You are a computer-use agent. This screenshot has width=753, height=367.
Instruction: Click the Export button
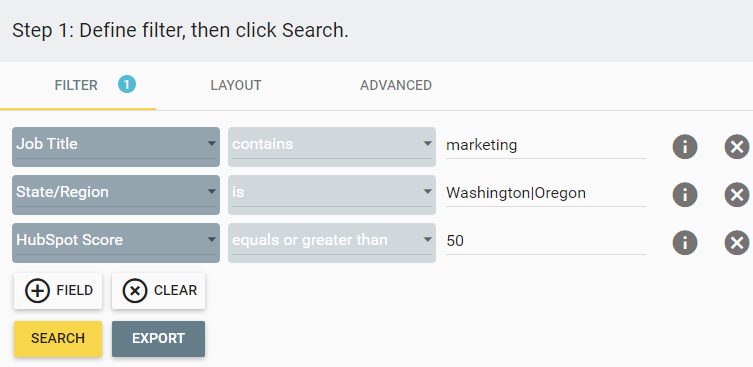[158, 339]
